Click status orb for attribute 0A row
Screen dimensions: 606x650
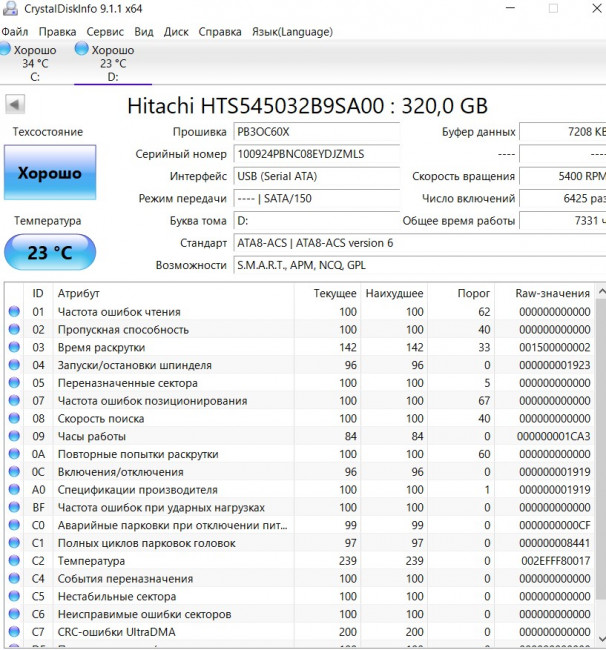point(14,454)
